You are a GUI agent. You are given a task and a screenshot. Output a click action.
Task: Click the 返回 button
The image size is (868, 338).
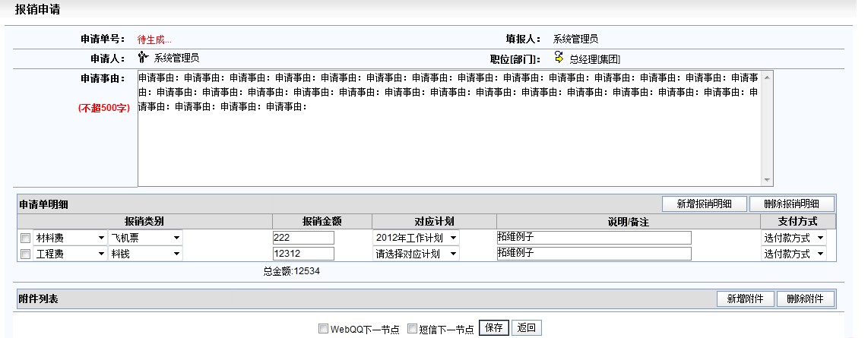526,328
